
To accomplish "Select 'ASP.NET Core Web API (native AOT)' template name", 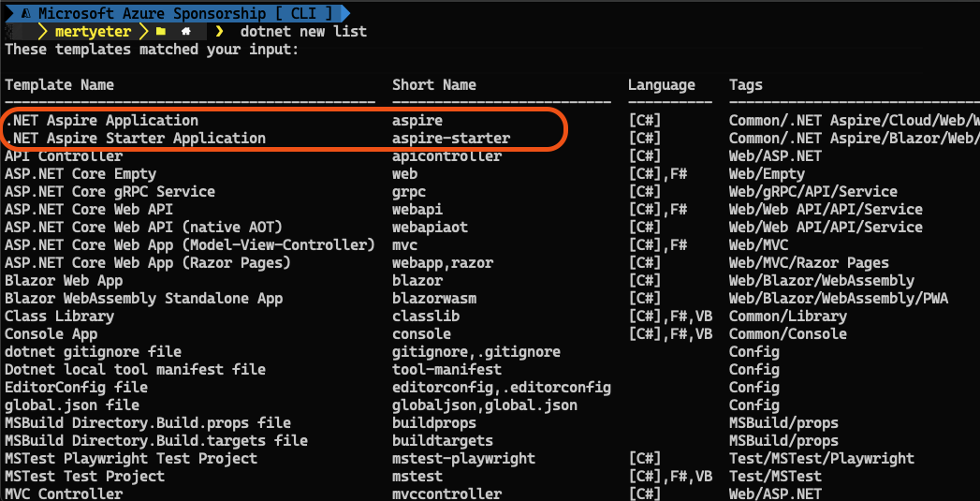I will tap(144, 227).
